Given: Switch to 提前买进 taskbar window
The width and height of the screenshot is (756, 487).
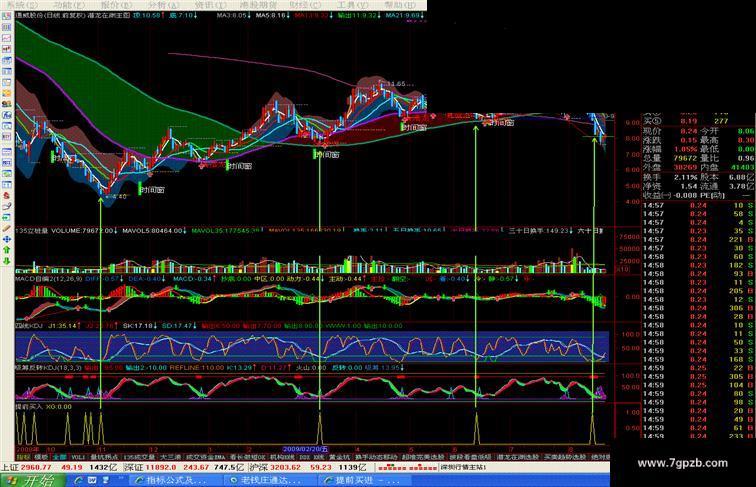Looking at the screenshot, I should [x=366, y=480].
